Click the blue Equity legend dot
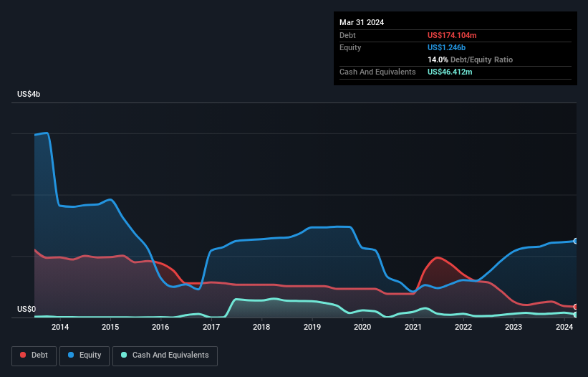The height and width of the screenshot is (377, 588). 71,355
